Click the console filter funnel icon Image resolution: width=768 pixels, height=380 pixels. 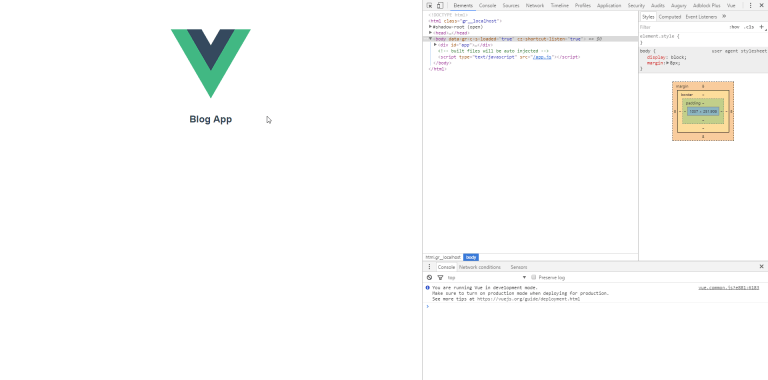pos(440,277)
